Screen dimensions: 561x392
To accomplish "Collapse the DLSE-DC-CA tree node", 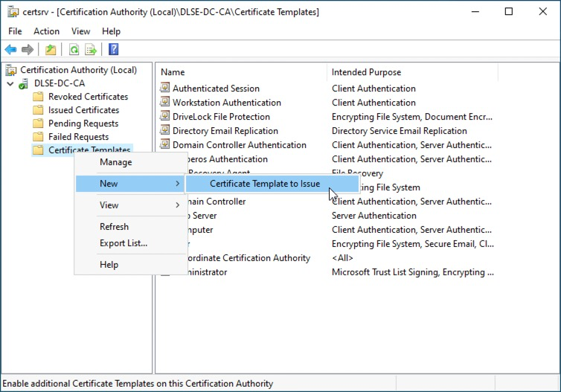I will [x=10, y=83].
